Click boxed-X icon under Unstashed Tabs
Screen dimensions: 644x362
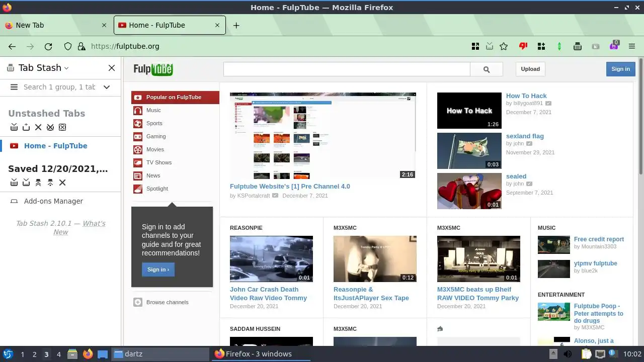pyautogui.click(x=62, y=127)
